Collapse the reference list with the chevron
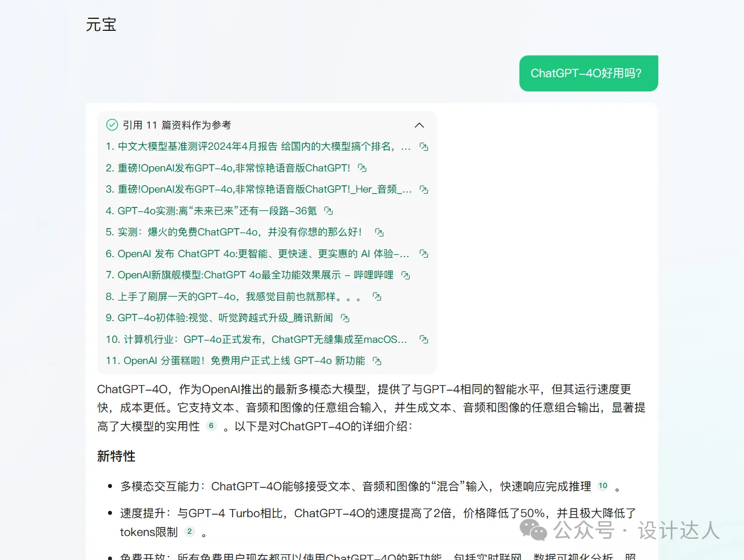Image resolution: width=744 pixels, height=560 pixels. click(x=419, y=125)
